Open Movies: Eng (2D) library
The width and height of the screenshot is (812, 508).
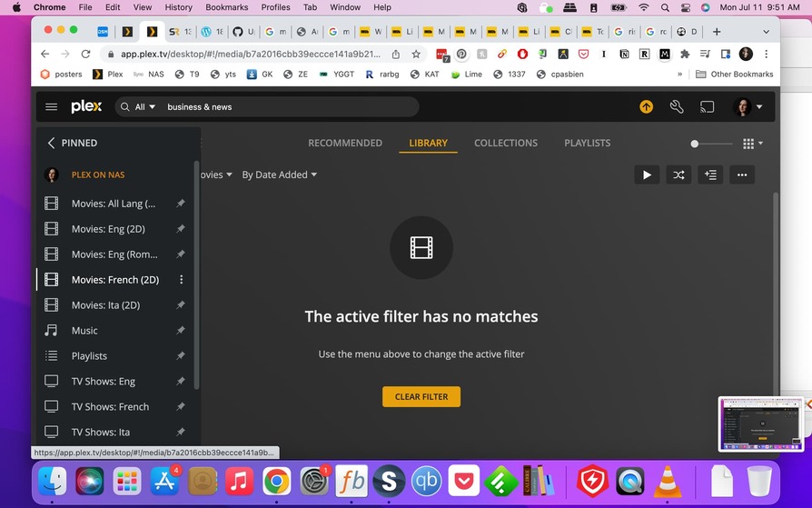[x=108, y=229]
